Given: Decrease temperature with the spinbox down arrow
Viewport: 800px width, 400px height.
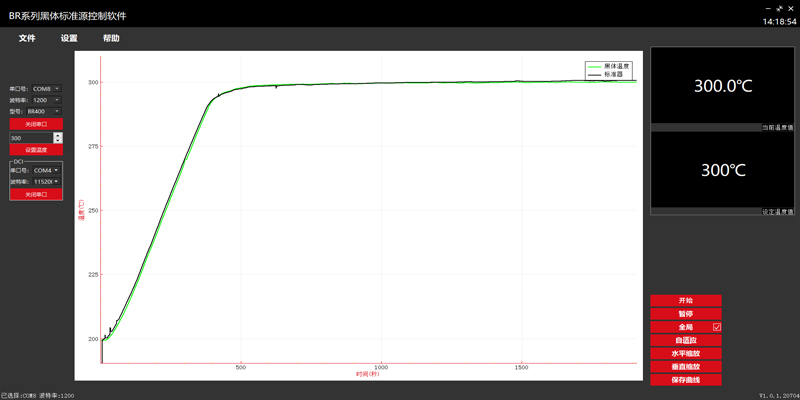Looking at the screenshot, I should pyautogui.click(x=57, y=140).
